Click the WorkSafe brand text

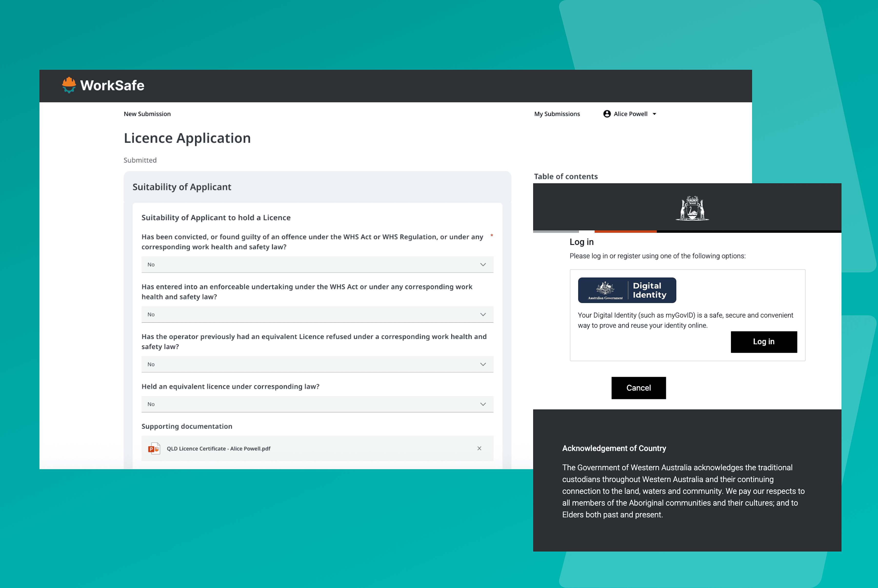pos(112,86)
